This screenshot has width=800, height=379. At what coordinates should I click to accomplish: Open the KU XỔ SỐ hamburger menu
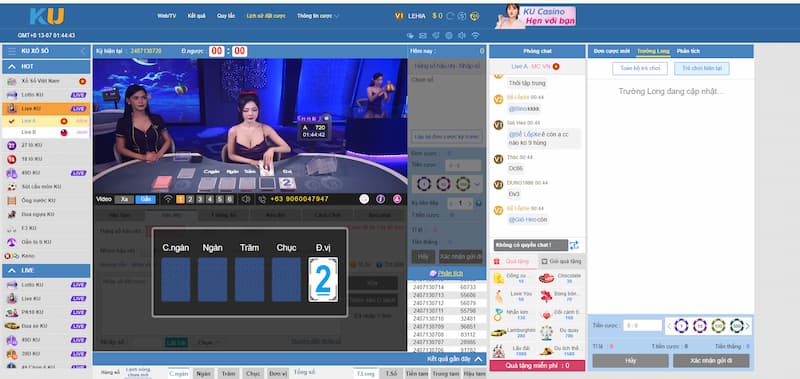point(12,51)
